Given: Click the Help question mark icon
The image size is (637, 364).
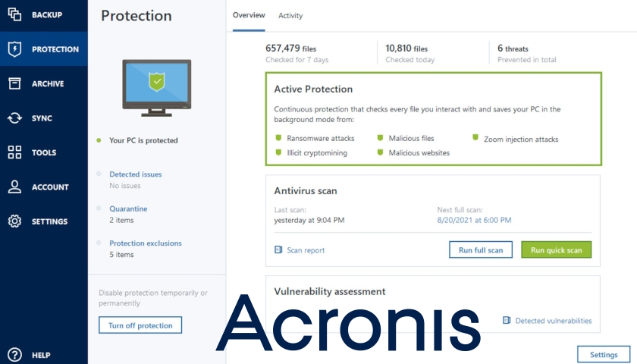Looking at the screenshot, I should click(14, 355).
